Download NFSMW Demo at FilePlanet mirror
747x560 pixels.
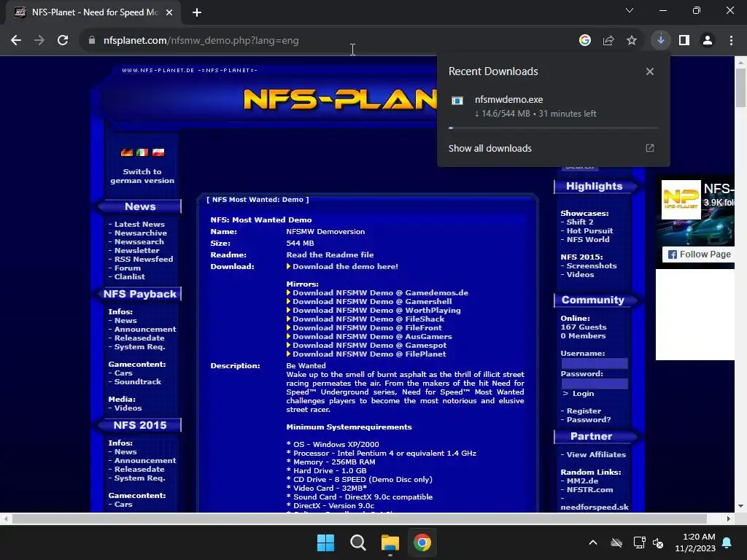369,354
